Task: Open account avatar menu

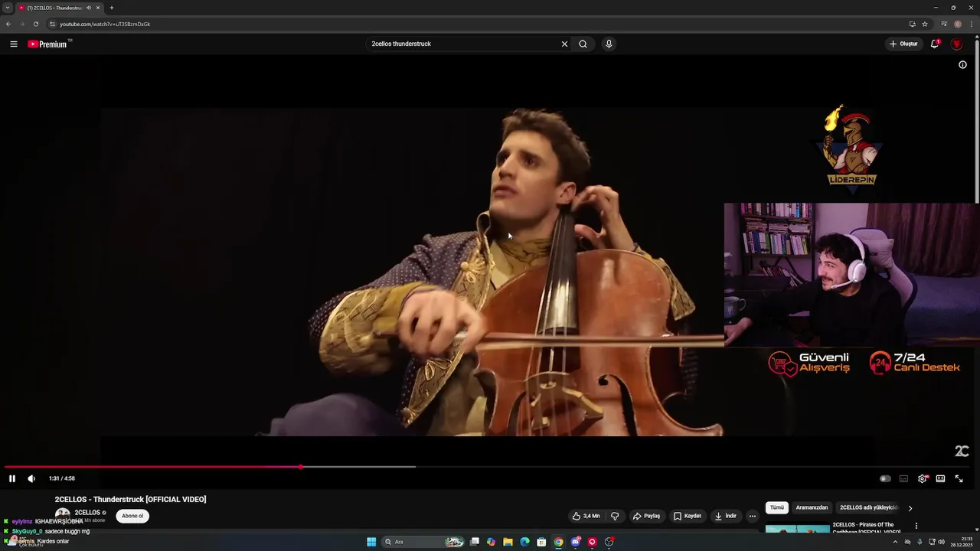Action: 956,44
